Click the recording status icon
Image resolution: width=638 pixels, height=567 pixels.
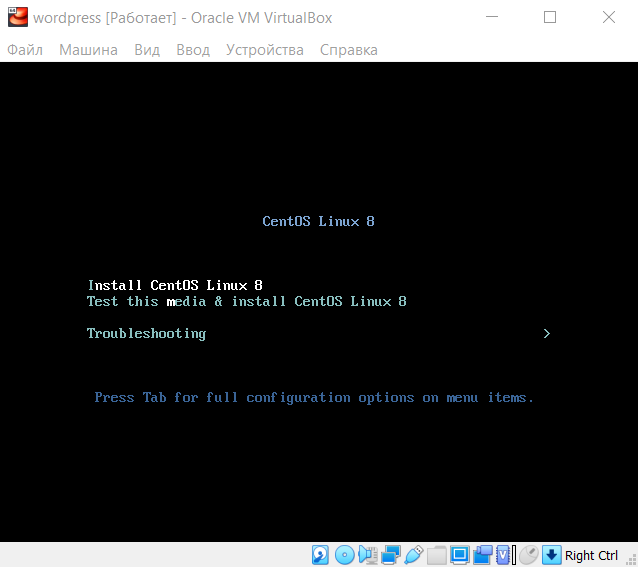click(x=483, y=555)
